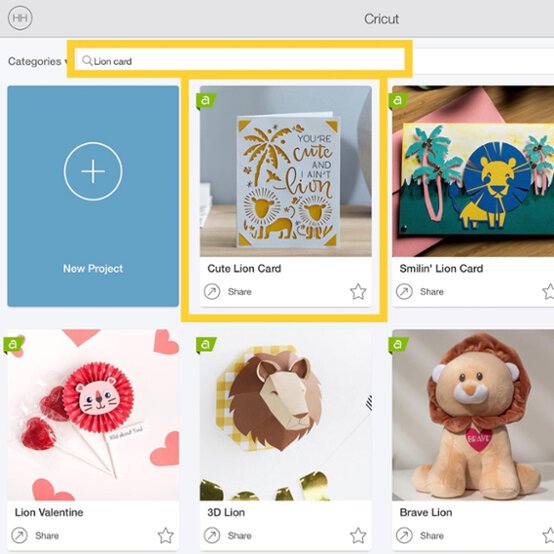Toggle the star on 3D Lion
This screenshot has width=554, height=554.
click(x=358, y=535)
